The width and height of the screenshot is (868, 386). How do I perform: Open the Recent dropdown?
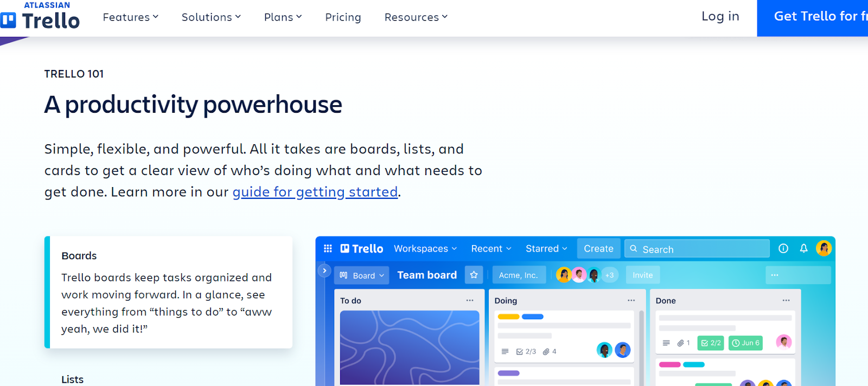point(491,248)
